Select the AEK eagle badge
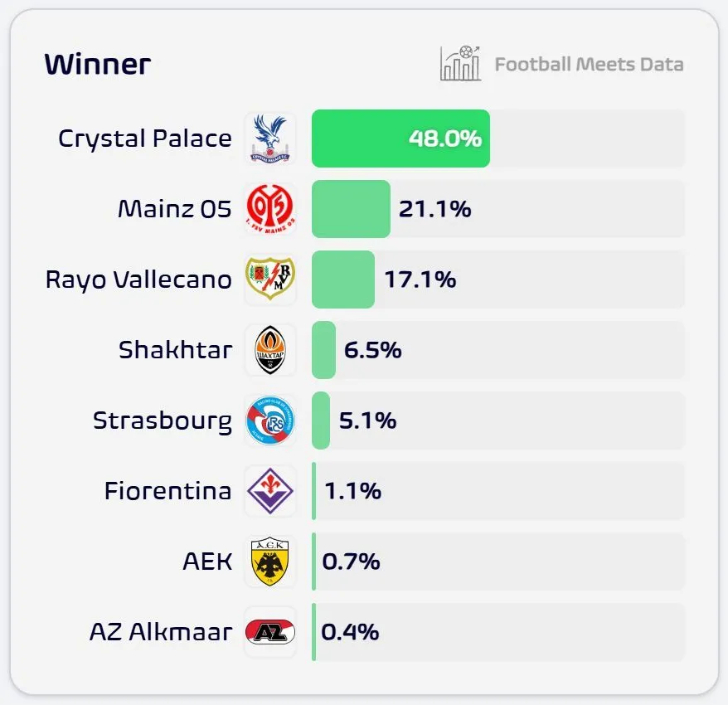 pos(270,562)
